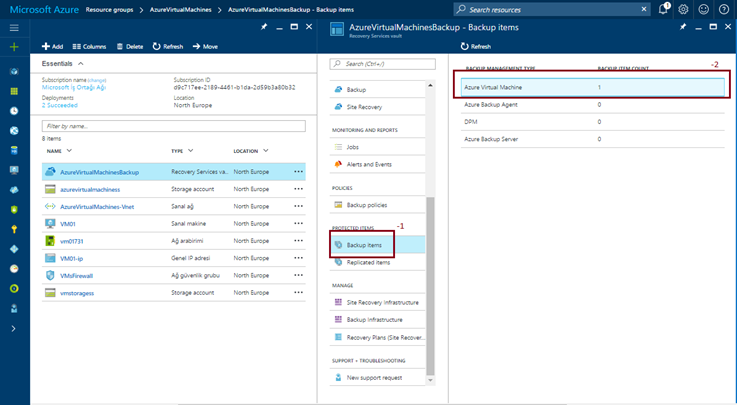Sort by the LOCATION column header
Screen dimensions: 737x405
coord(251,151)
